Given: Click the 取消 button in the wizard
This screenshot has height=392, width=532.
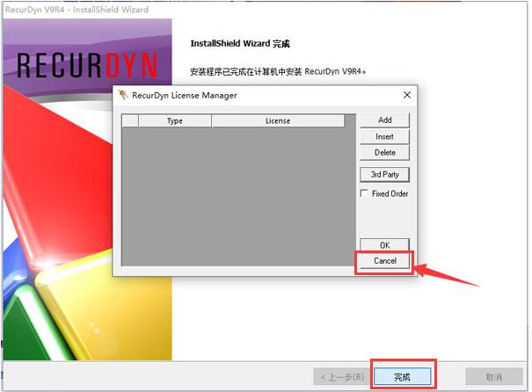Looking at the screenshot, I should click(x=493, y=377).
